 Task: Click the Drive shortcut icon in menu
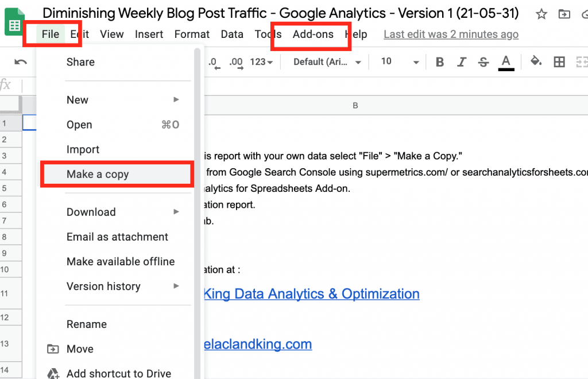point(53,373)
